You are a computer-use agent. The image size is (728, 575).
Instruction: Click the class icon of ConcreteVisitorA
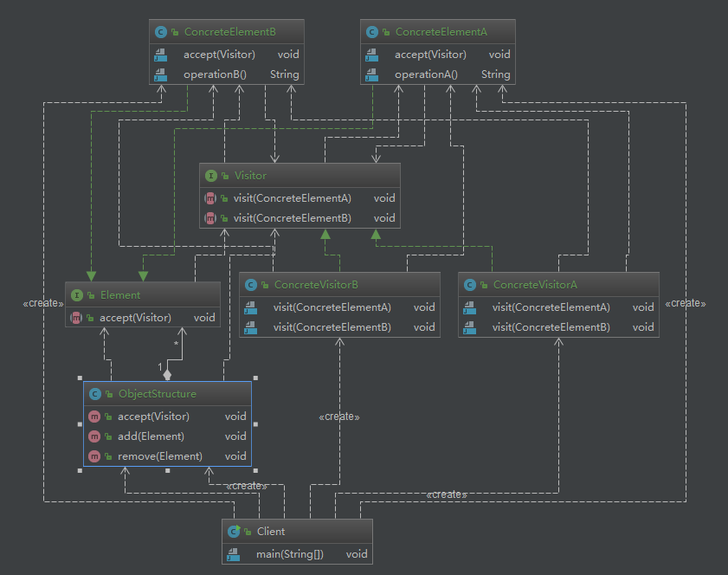click(x=470, y=285)
